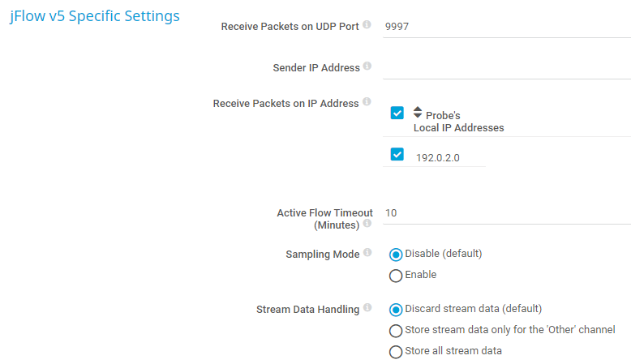Click info icon beside Stream Data Handling
Image resolution: width=631 pixels, height=364 pixels.
367,308
